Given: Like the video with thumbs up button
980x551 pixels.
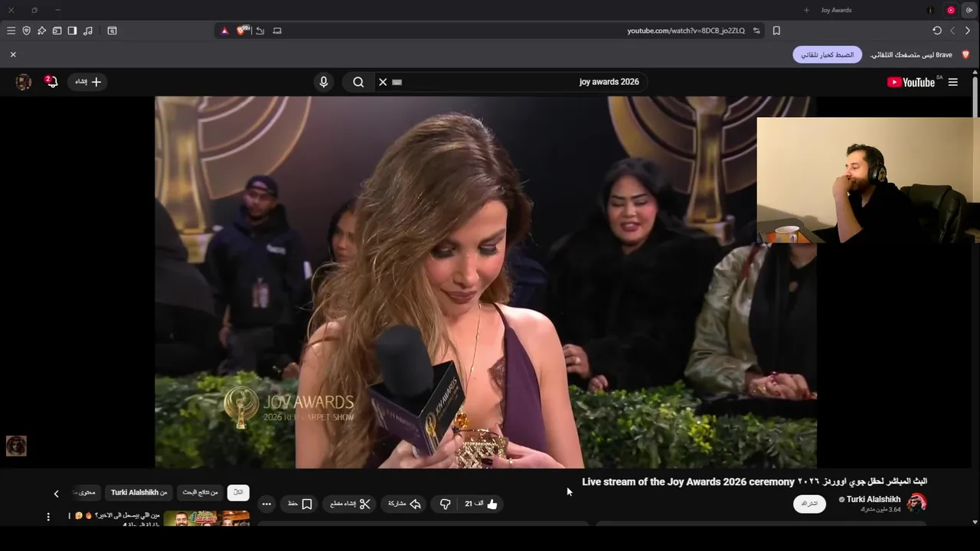Looking at the screenshot, I should (x=482, y=504).
